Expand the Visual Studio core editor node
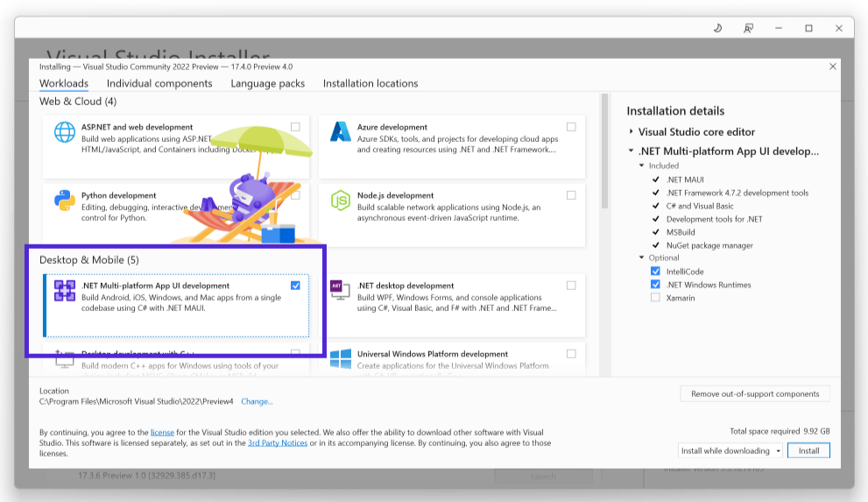The width and height of the screenshot is (868, 502). 631,131
